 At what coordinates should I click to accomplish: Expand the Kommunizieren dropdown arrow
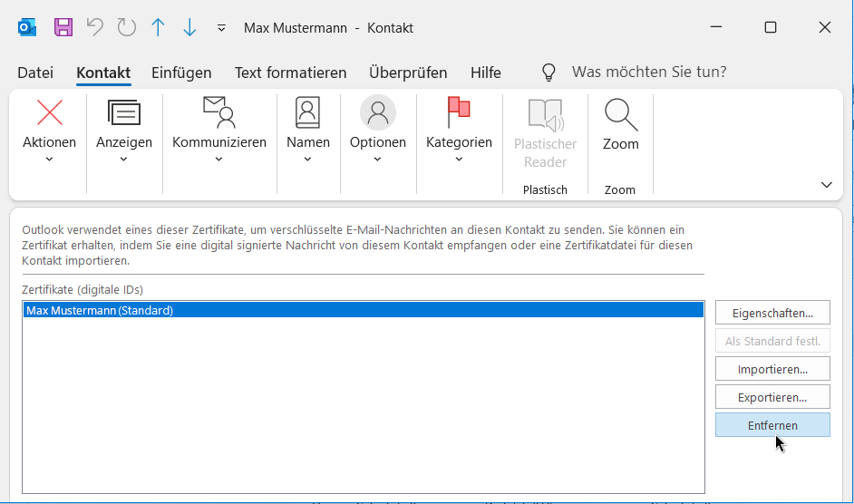219,160
